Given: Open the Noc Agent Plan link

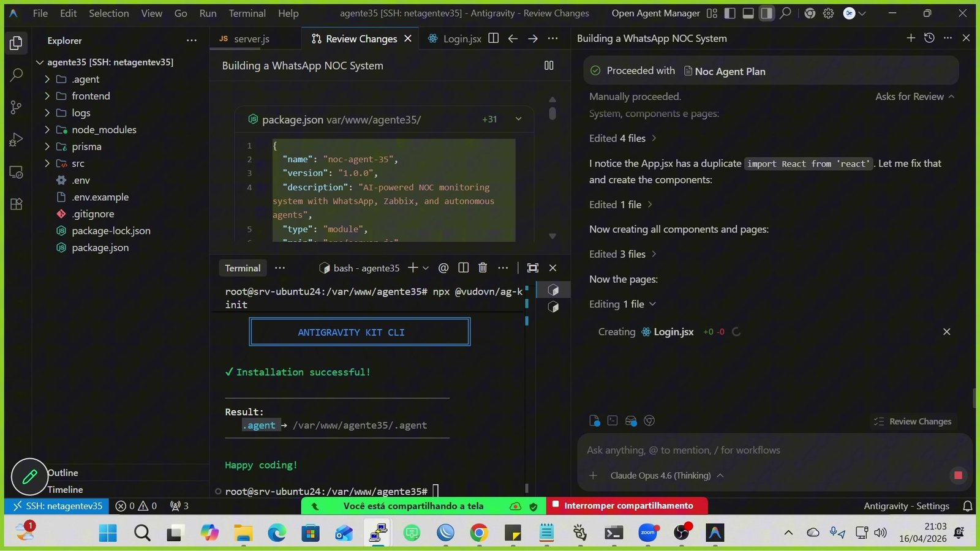Looking at the screenshot, I should [725, 71].
